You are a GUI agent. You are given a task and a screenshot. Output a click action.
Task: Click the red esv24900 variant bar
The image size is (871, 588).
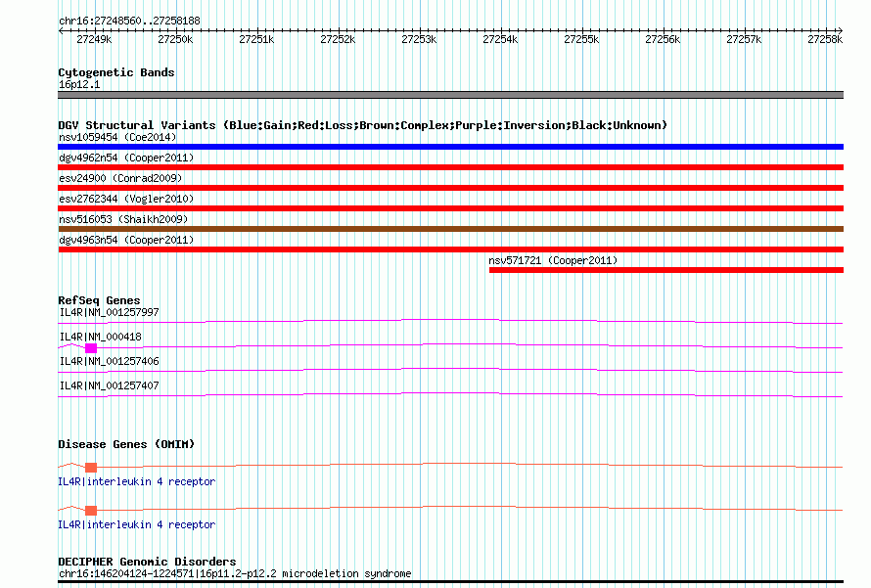(x=450, y=188)
